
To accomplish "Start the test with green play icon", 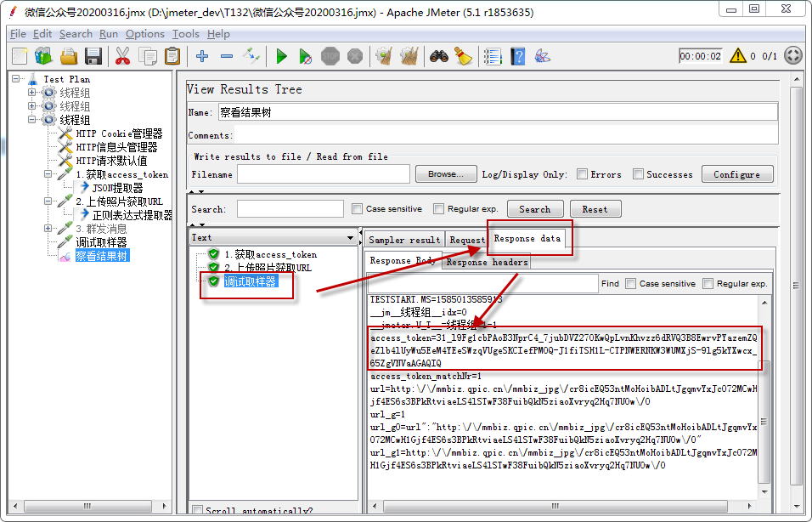I will [x=281, y=56].
